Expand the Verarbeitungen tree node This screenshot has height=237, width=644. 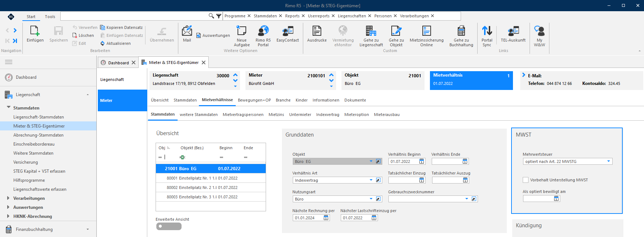click(x=8, y=198)
